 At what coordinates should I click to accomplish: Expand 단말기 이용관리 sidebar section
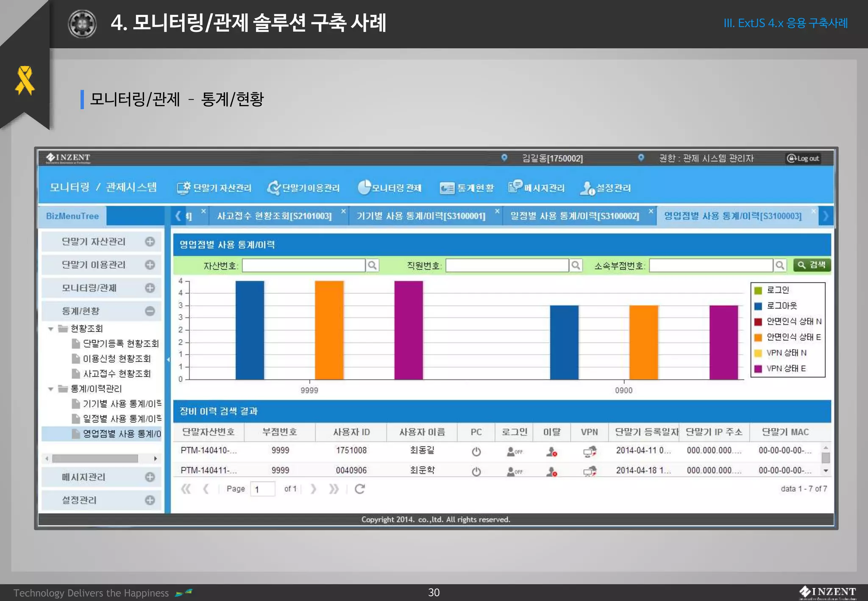pyautogui.click(x=150, y=265)
